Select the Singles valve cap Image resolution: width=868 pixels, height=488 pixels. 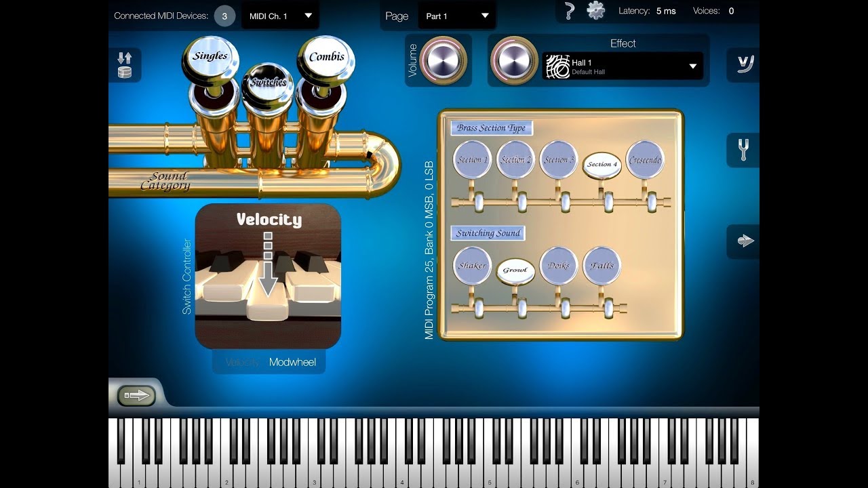coord(210,60)
